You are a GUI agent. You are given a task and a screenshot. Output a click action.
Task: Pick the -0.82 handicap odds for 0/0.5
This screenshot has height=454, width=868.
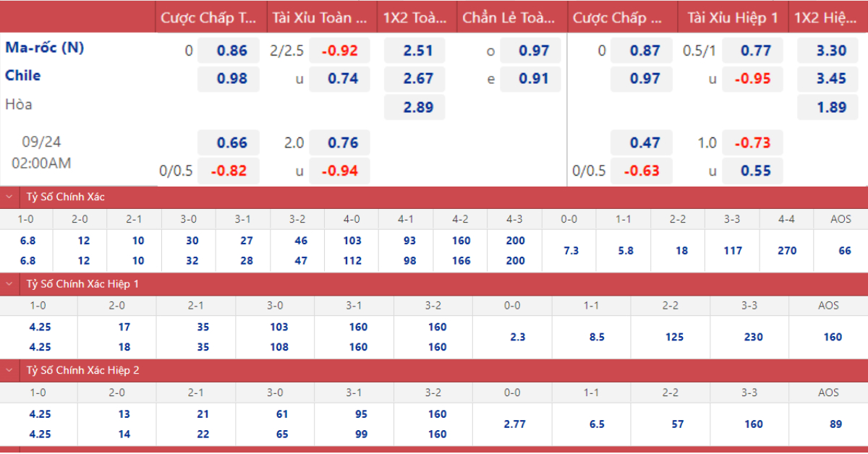point(229,171)
